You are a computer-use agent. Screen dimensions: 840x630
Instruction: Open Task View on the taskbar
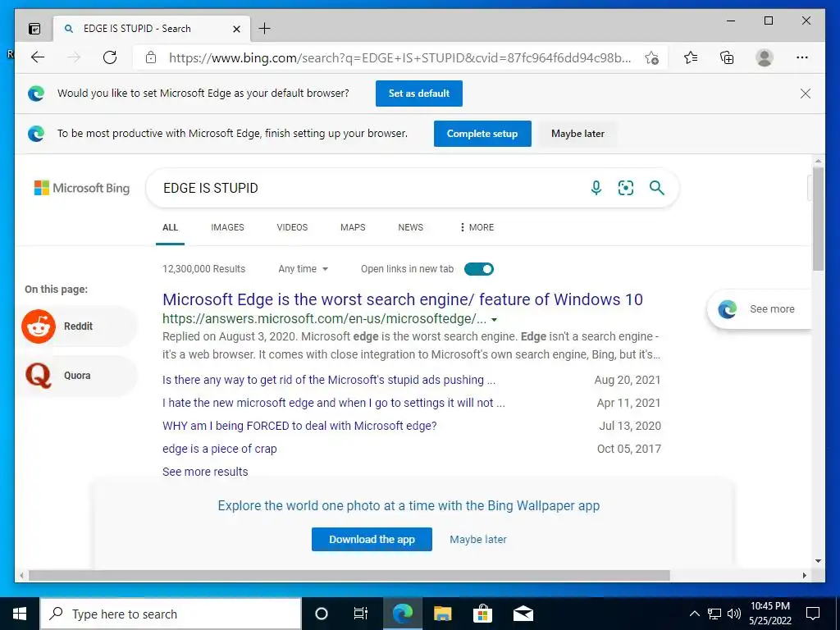tap(361, 614)
